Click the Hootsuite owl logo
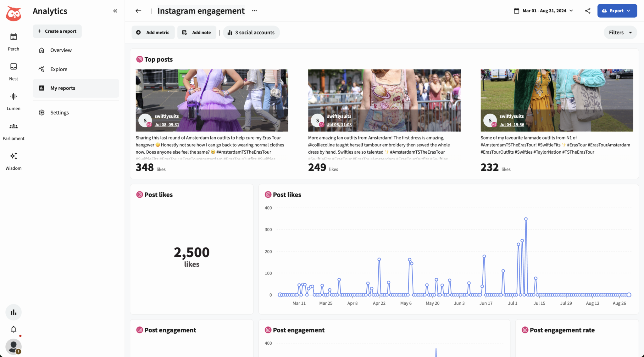 click(14, 14)
